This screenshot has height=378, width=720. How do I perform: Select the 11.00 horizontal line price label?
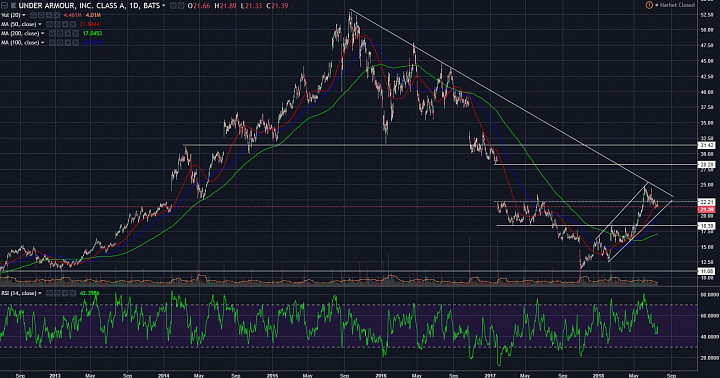[706, 271]
